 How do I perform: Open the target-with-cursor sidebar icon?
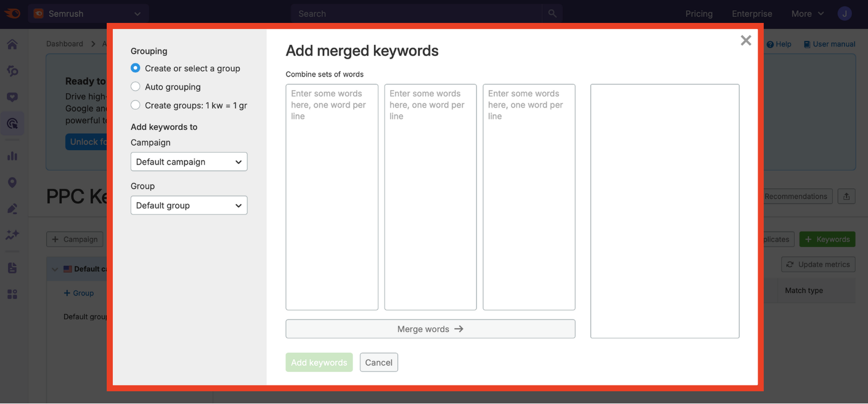pyautogui.click(x=12, y=123)
